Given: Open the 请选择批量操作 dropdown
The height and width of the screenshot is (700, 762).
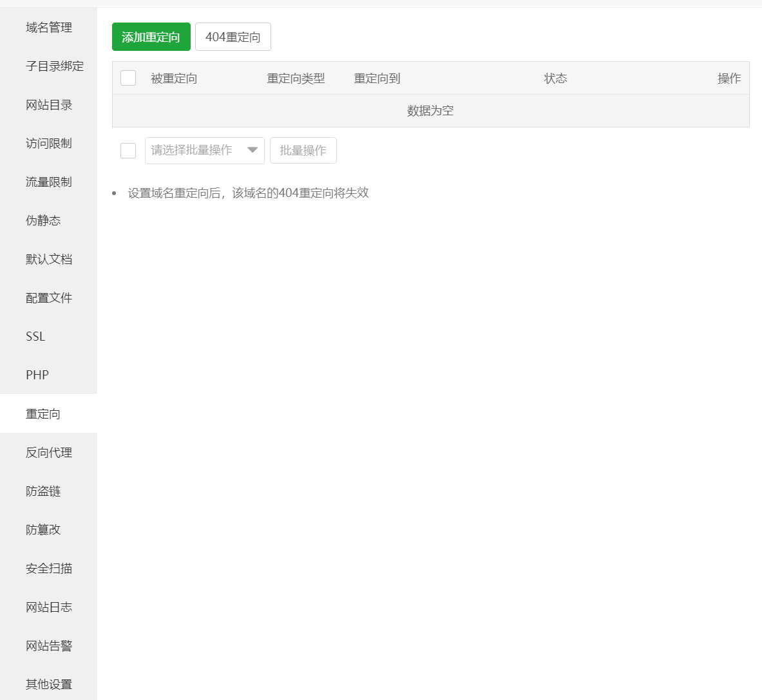Looking at the screenshot, I should click(x=205, y=151).
